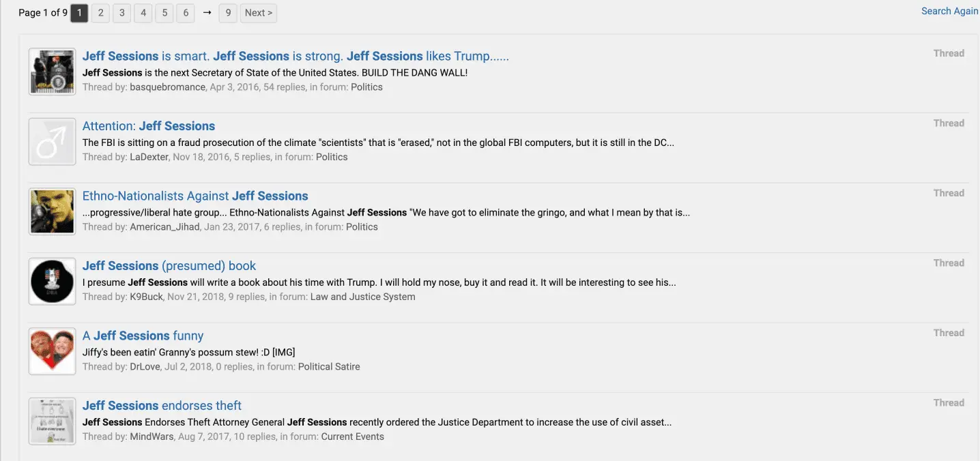Open the Current Events forum link
Image resolution: width=980 pixels, height=461 pixels.
pos(352,436)
